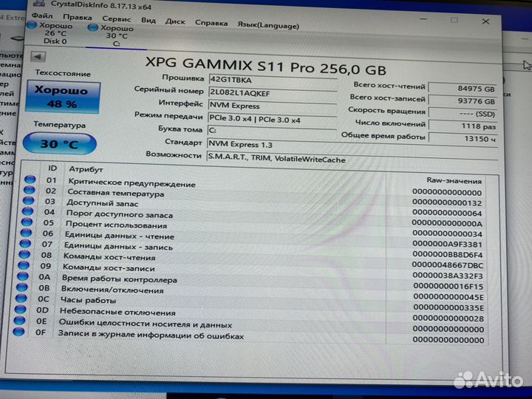Click the status icon for attribute 0A
The width and height of the screenshot is (532, 399).
coord(23,276)
